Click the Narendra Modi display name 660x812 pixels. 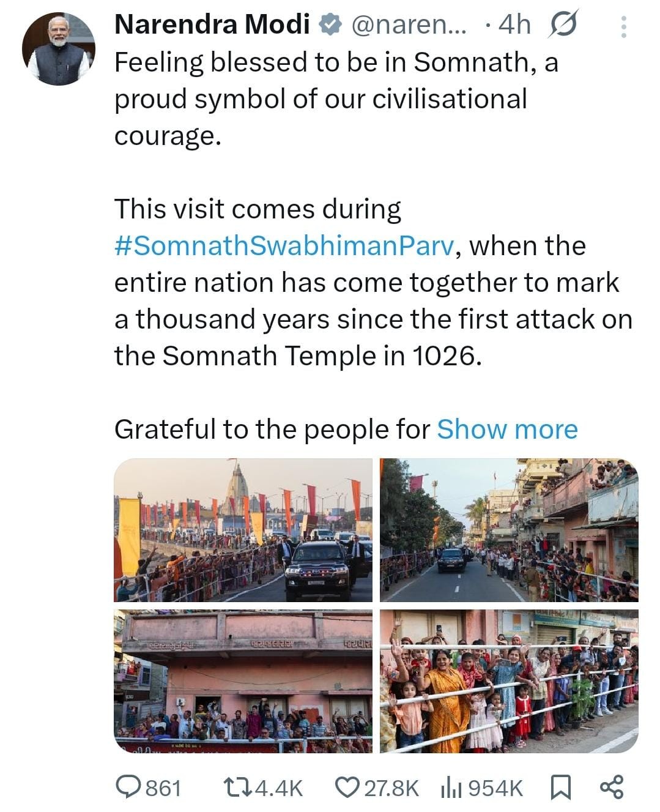pos(212,25)
